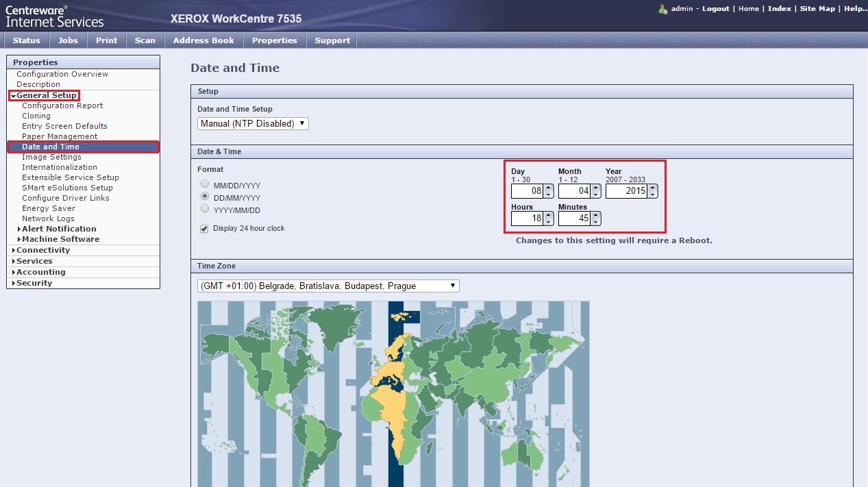Increase the Day value using up arrow
868x487 pixels.
pos(549,187)
